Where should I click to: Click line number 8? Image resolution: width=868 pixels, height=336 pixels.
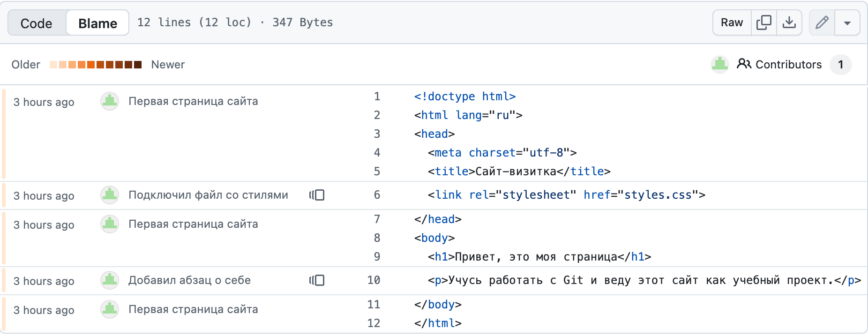point(377,238)
